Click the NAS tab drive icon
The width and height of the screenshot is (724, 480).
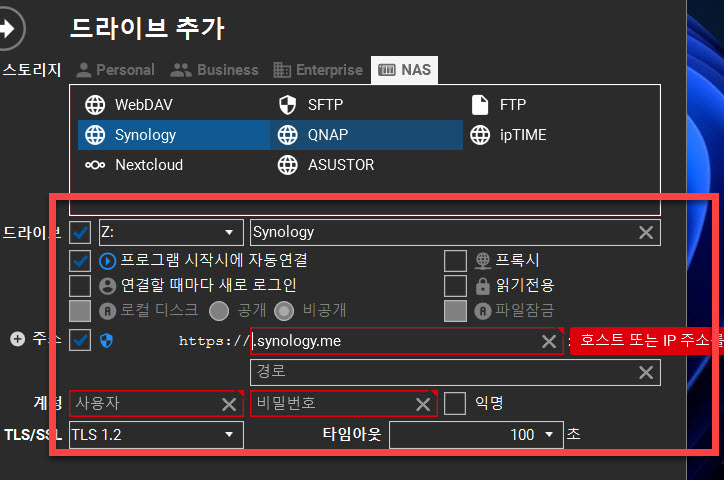click(x=386, y=70)
